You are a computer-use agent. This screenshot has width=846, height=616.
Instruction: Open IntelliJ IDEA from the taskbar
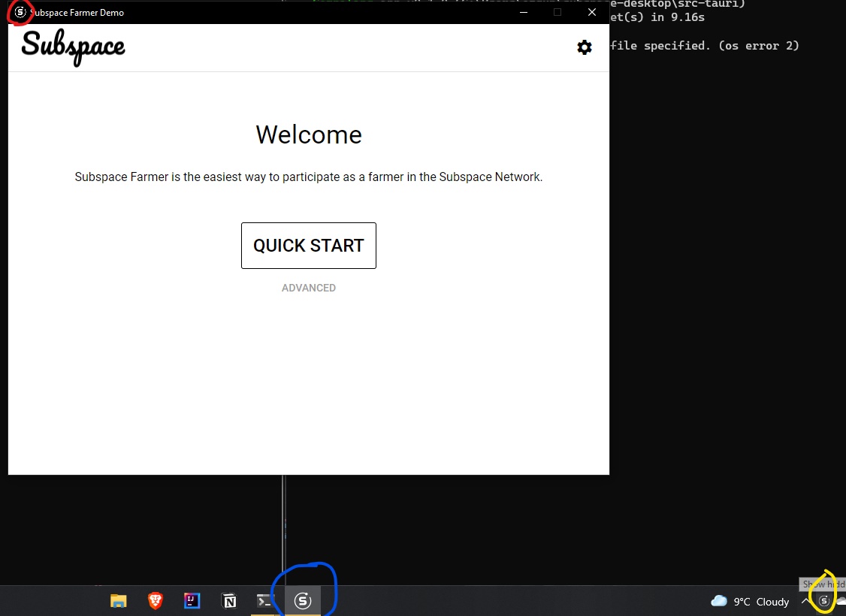[x=192, y=601]
